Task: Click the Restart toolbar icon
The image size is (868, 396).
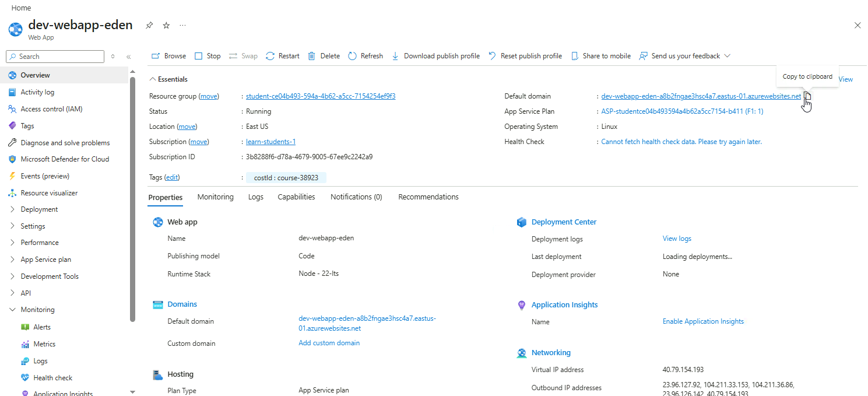Action: coord(270,56)
